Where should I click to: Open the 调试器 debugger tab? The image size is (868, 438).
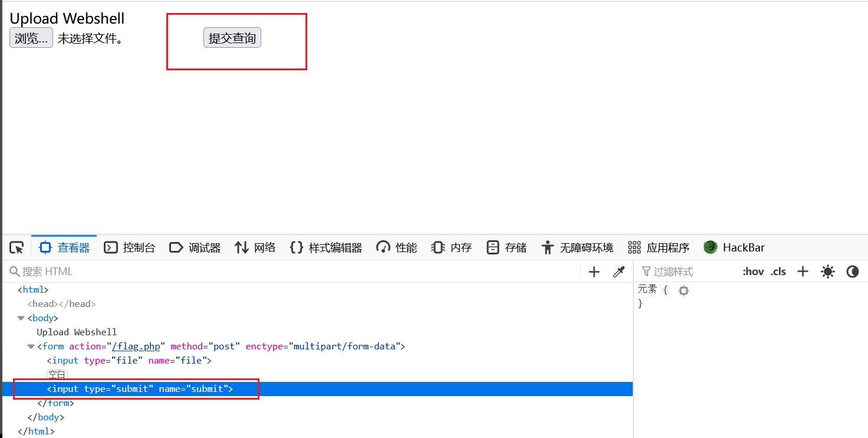195,247
